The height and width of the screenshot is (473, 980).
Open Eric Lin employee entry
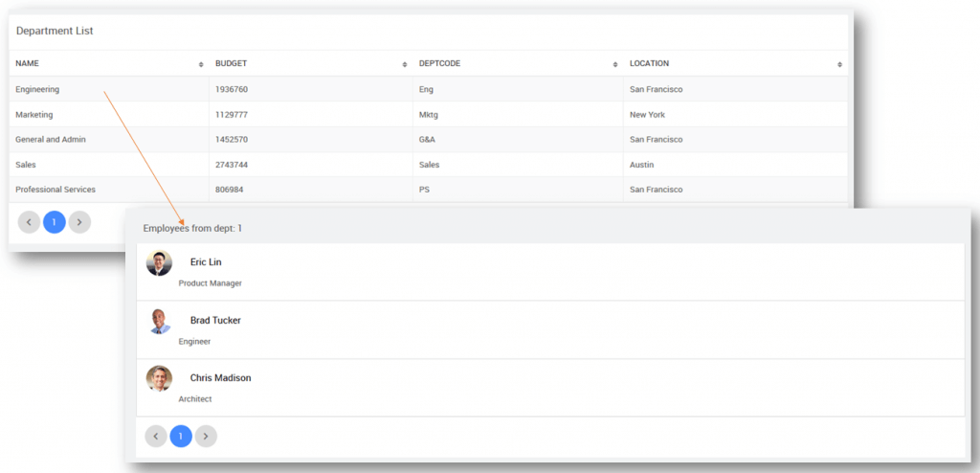[x=206, y=262]
